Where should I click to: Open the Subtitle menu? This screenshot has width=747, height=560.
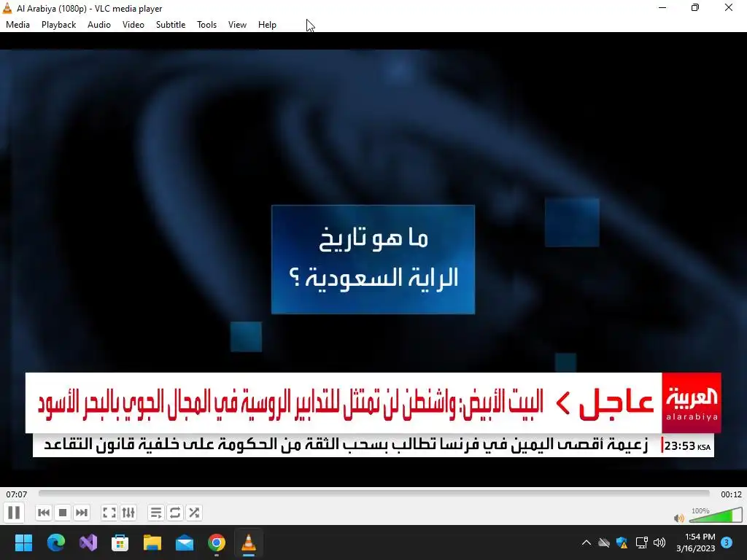pyautogui.click(x=171, y=25)
